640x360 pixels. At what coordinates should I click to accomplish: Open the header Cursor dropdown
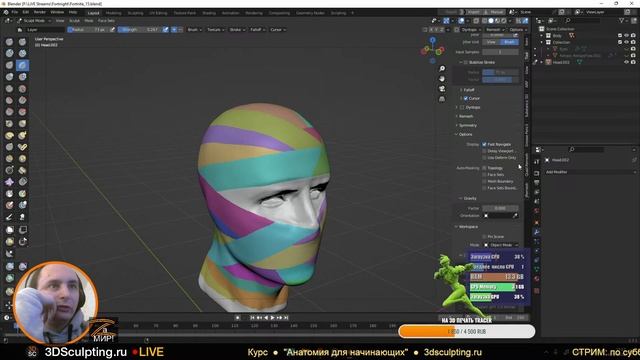pos(278,29)
